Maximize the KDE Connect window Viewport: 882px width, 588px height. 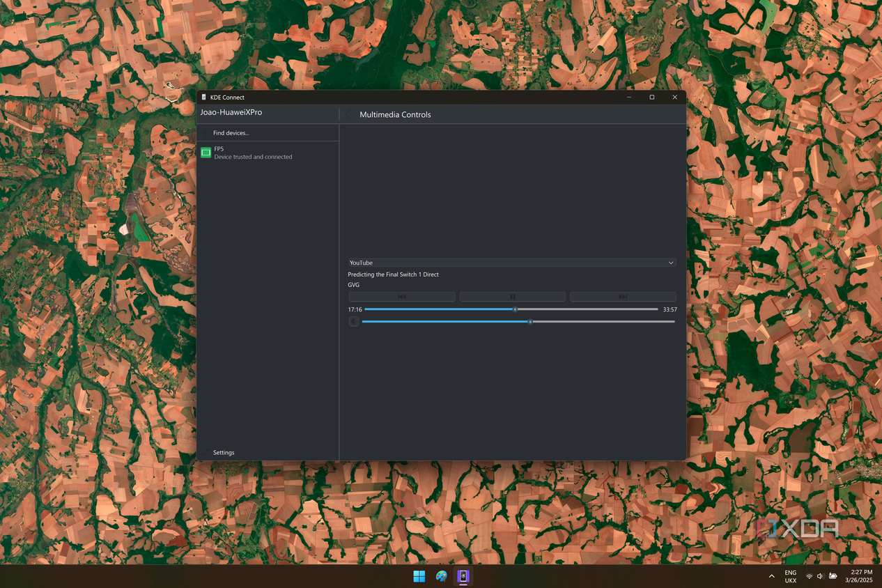click(x=652, y=98)
